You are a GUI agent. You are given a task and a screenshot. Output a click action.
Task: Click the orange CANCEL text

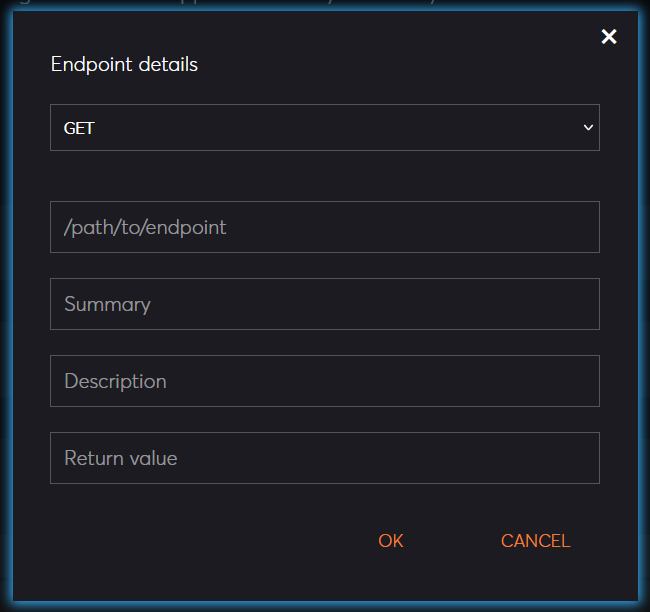(535, 541)
